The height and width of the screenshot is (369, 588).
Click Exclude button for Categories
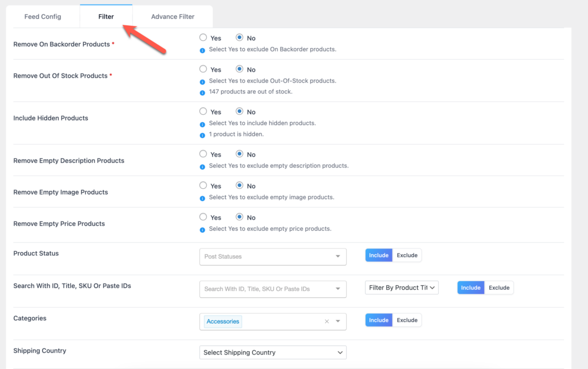[407, 320]
